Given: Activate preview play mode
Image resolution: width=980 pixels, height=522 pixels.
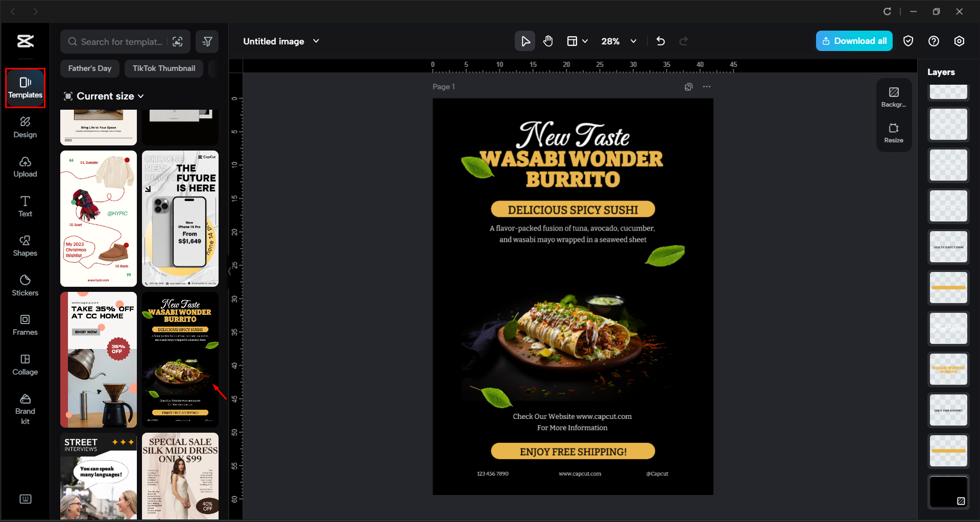Looking at the screenshot, I should tap(524, 41).
